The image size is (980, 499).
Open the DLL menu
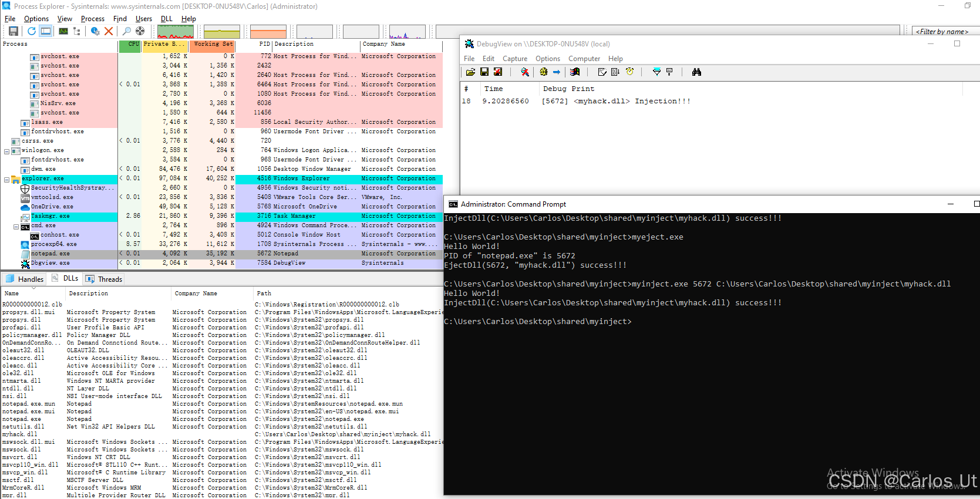coord(167,19)
